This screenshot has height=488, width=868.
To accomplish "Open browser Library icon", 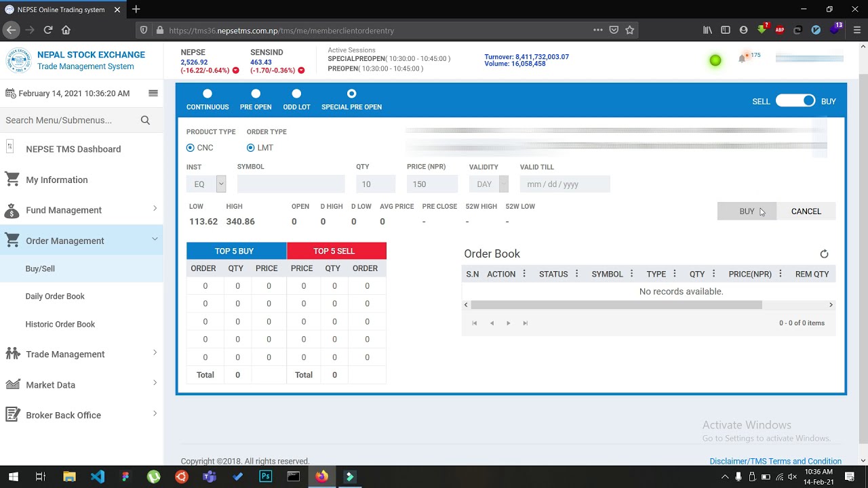I will tap(707, 30).
